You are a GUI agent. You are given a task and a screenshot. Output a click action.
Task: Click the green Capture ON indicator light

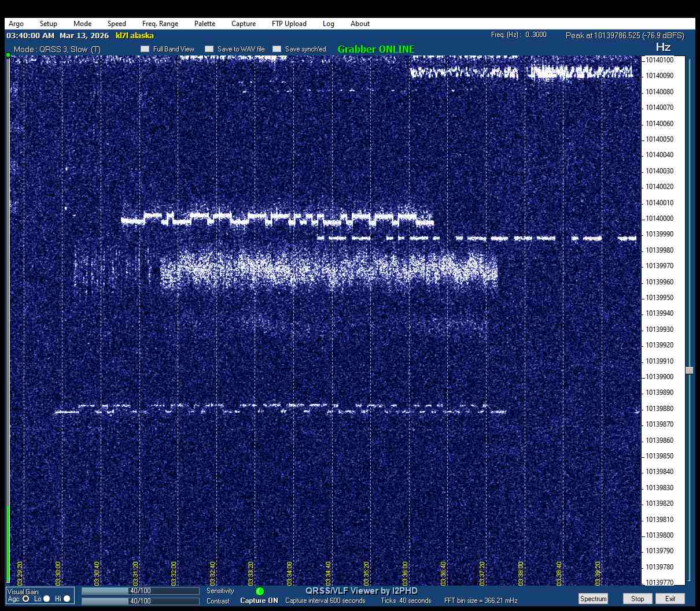[x=260, y=591]
